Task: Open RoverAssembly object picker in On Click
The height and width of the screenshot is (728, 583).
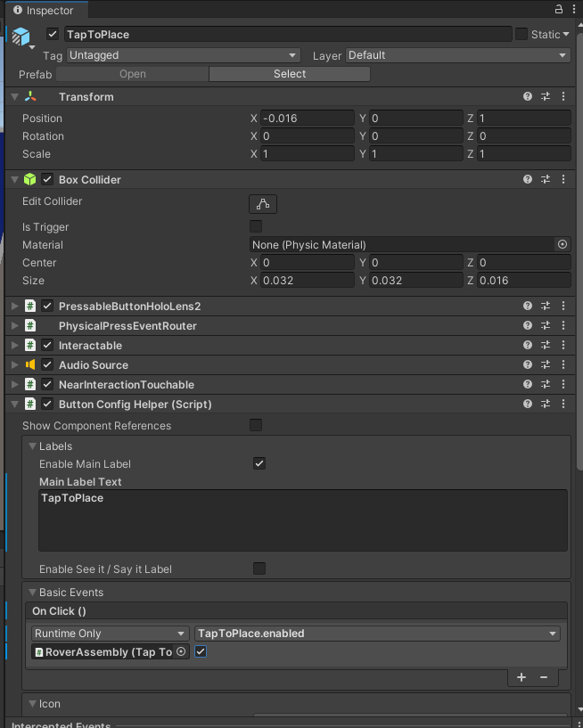Action: 181,651
